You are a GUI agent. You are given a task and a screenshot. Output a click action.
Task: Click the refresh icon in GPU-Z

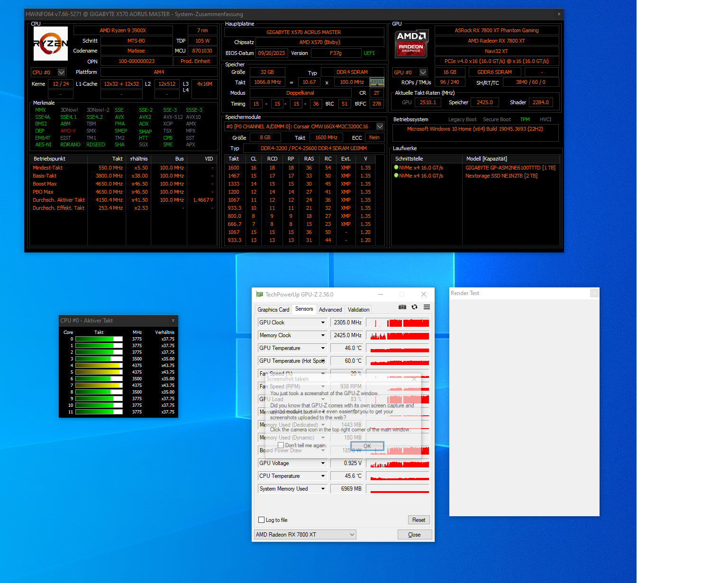414,307
